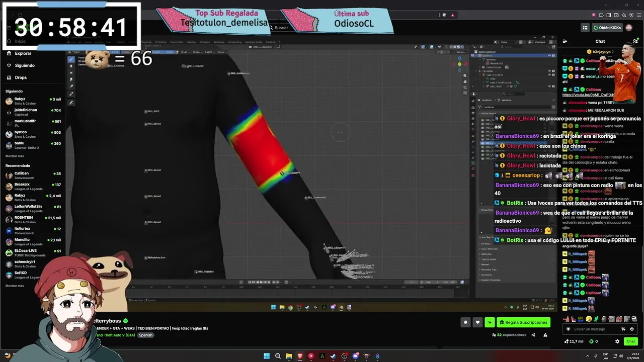
Task: Toggle render camera icon of epidemia row
Action: [x=553, y=56]
